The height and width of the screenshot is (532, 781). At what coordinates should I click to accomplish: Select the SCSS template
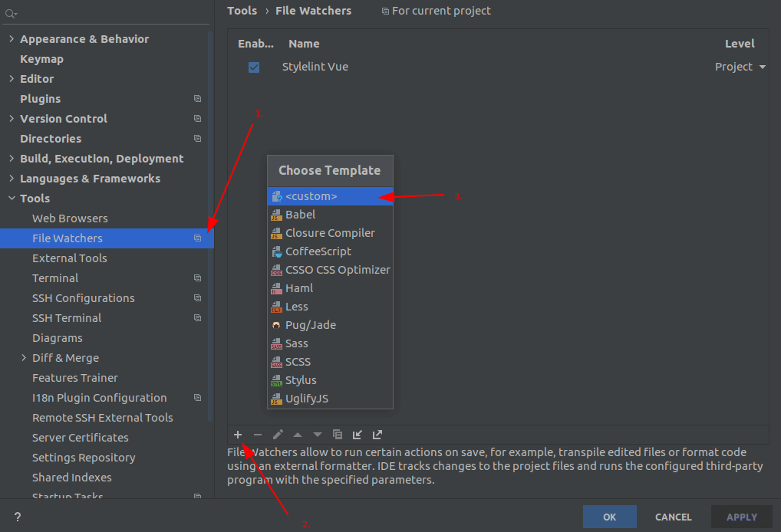coord(298,362)
